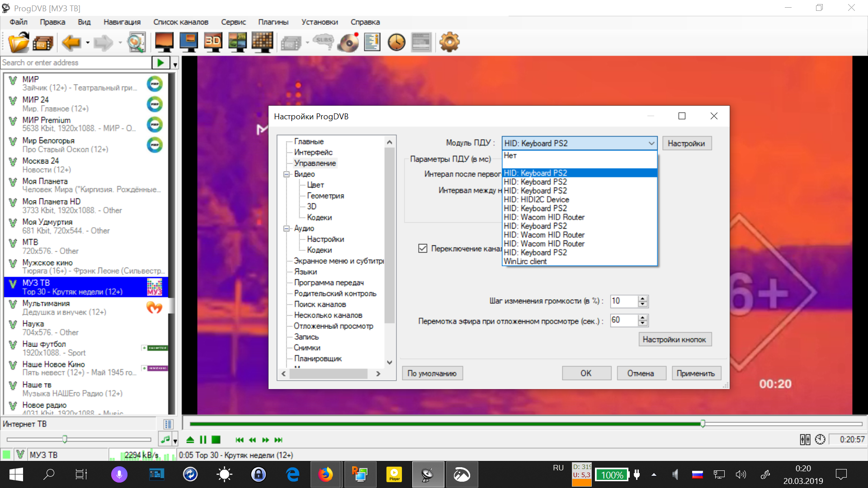Open dropdown arrow beside back button

pyautogui.click(x=88, y=43)
